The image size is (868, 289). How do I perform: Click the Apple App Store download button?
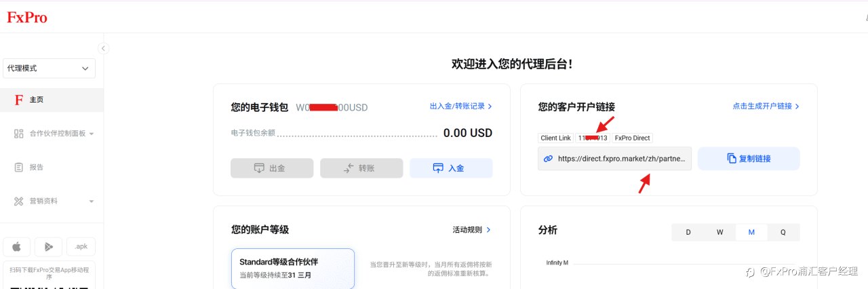[x=17, y=246]
